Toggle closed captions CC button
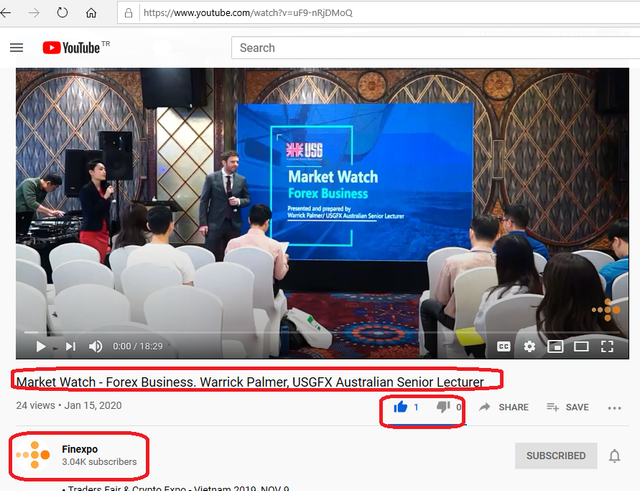The height and width of the screenshot is (491, 640). (x=504, y=347)
